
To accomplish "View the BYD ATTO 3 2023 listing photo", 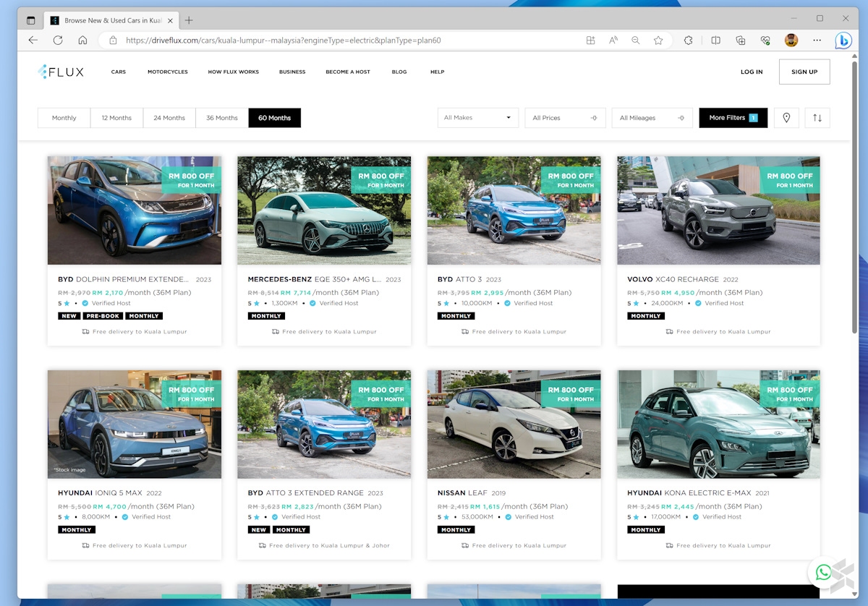I will (x=514, y=210).
